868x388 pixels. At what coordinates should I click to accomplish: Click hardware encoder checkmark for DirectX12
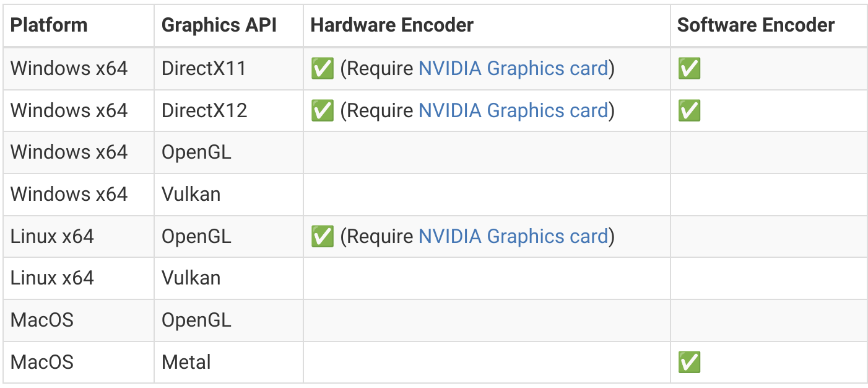[322, 110]
